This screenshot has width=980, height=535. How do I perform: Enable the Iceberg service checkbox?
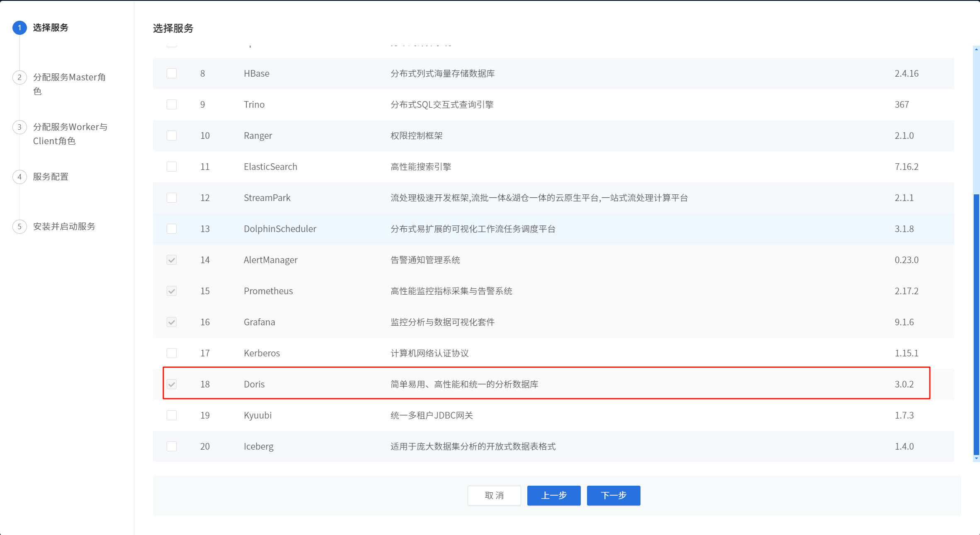172,446
